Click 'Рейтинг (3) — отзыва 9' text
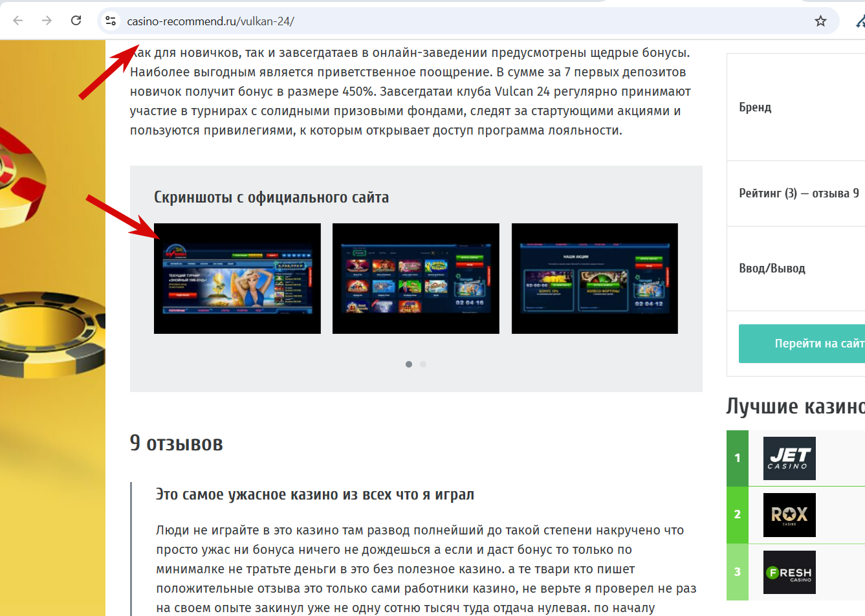The width and height of the screenshot is (865, 616). point(799,193)
